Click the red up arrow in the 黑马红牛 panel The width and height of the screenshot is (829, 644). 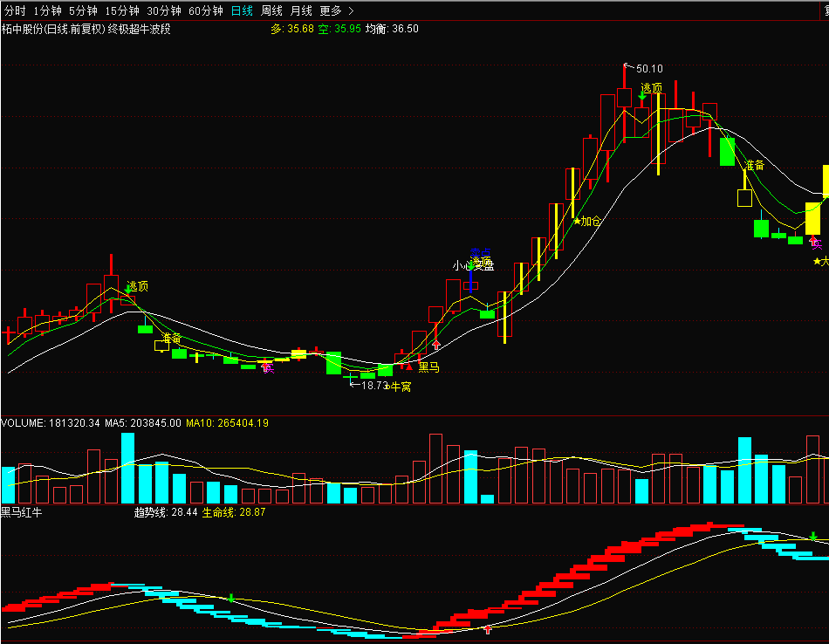(488, 629)
